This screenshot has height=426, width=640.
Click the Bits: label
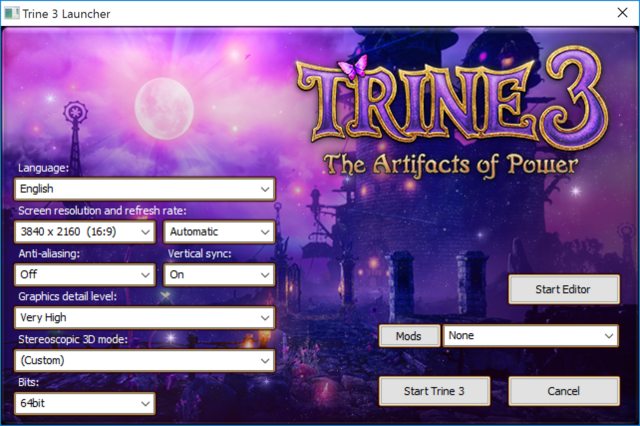click(29, 382)
